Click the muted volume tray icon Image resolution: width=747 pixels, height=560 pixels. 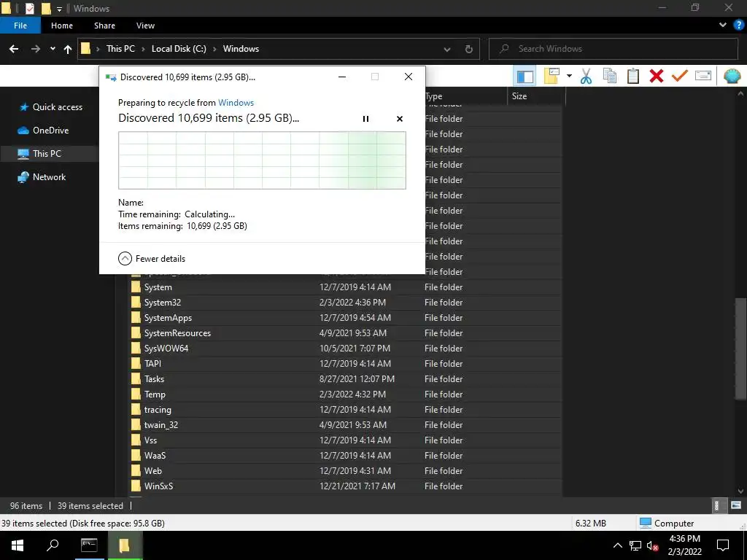pos(653,545)
